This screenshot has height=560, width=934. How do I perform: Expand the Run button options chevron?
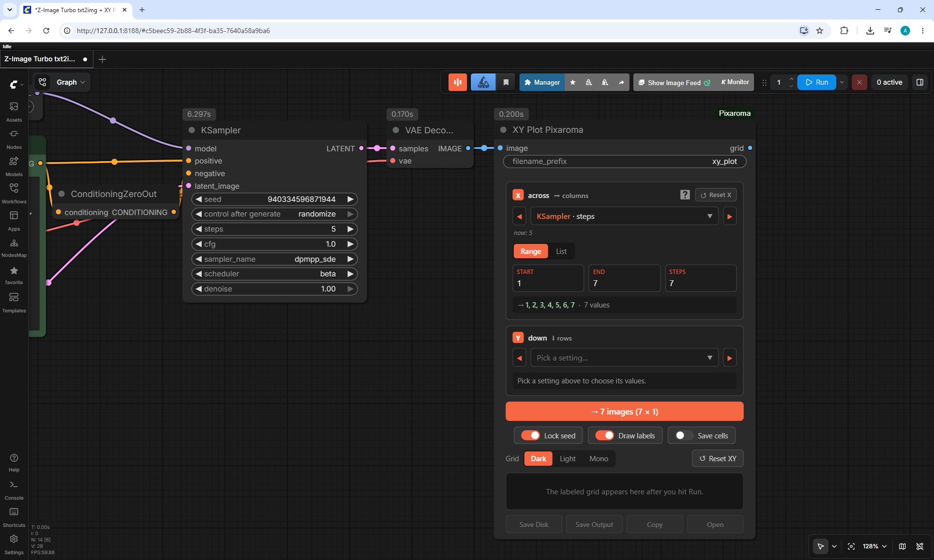[842, 82]
